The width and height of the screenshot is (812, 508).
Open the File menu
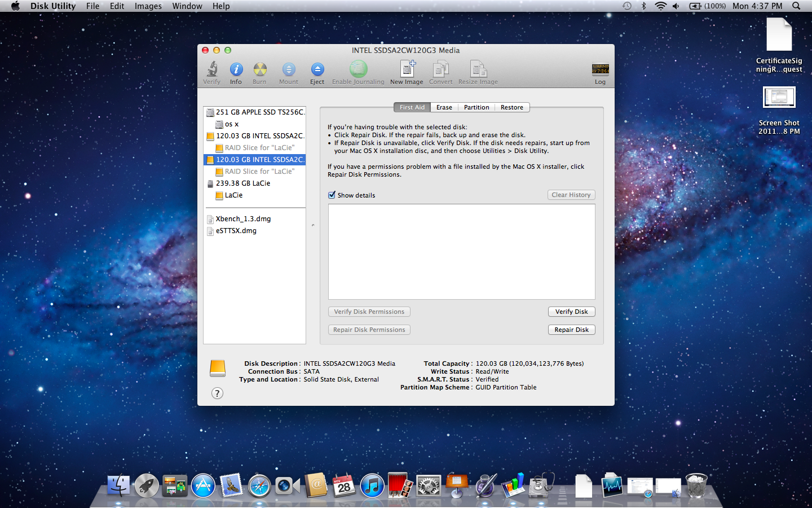(93, 6)
